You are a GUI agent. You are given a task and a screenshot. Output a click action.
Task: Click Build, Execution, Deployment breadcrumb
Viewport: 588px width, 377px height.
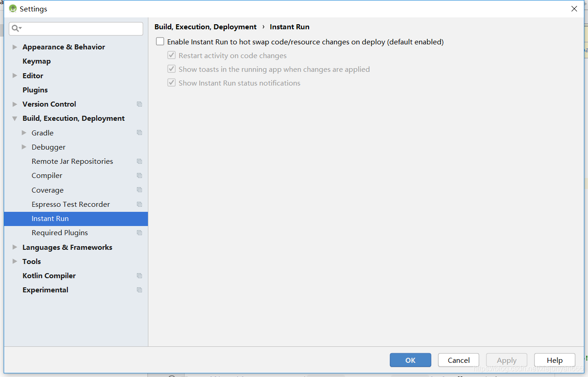pyautogui.click(x=206, y=27)
